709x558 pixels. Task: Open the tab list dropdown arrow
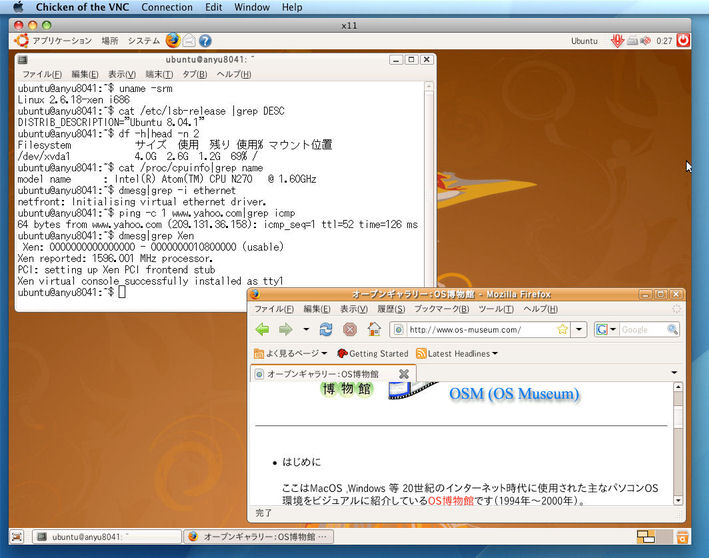674,373
